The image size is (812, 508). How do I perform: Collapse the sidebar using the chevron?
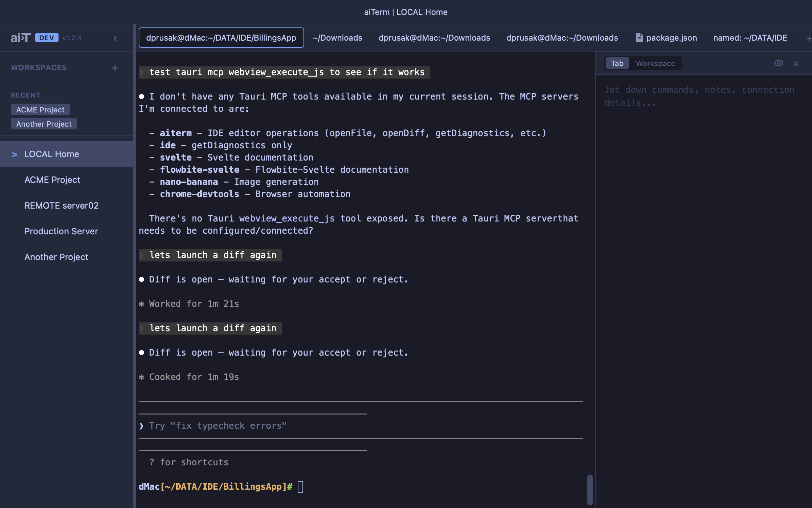(x=115, y=38)
